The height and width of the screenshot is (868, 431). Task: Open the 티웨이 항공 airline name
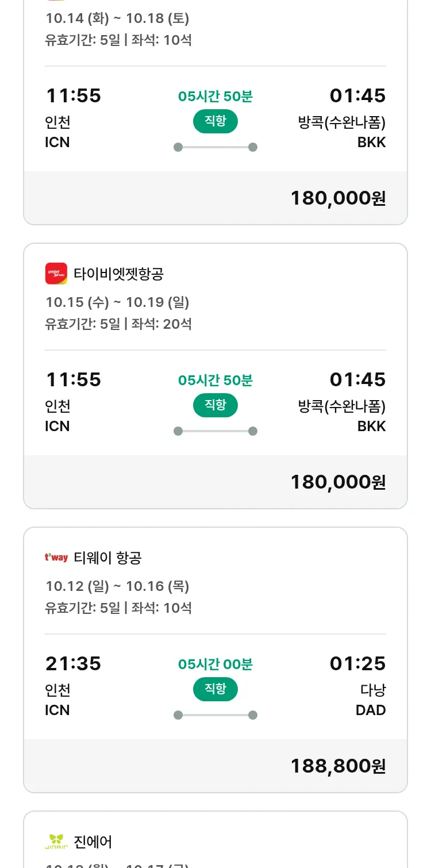coord(107,558)
